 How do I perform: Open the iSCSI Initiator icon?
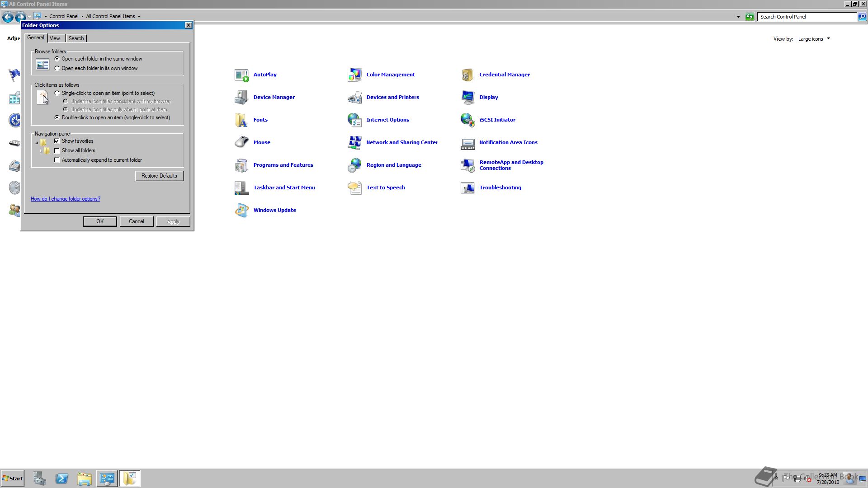[468, 120]
